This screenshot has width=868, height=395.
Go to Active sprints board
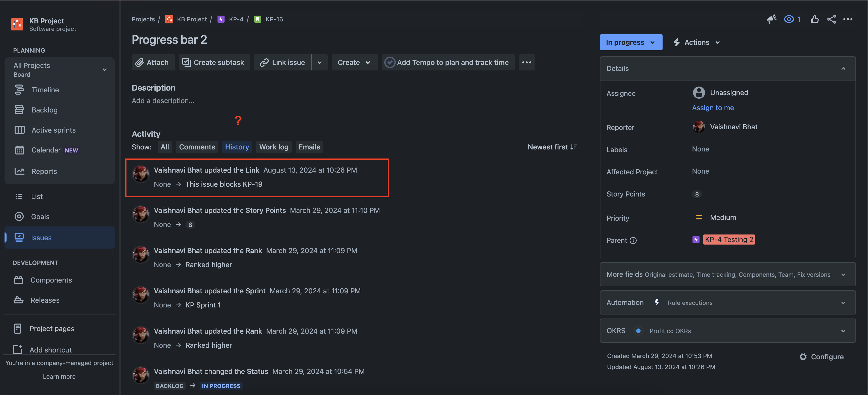pyautogui.click(x=53, y=130)
